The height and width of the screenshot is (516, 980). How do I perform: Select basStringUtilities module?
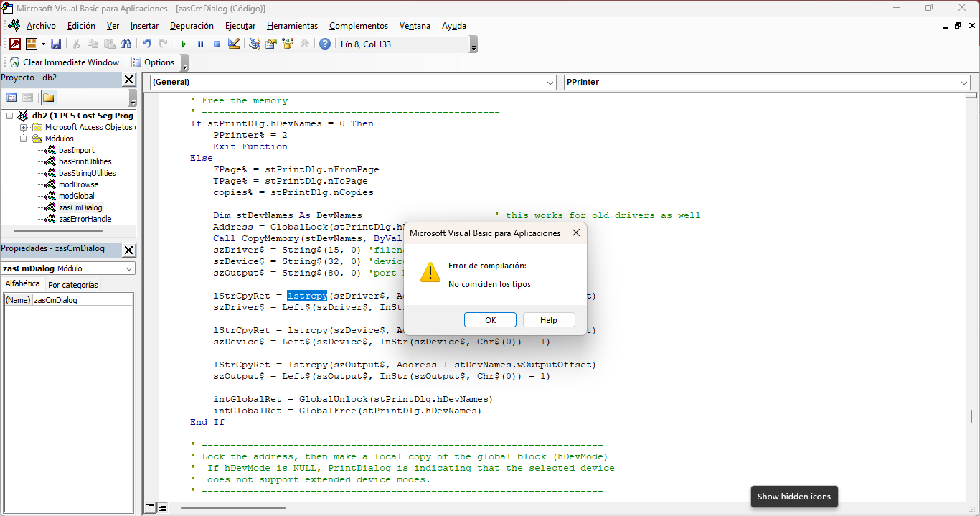(x=87, y=173)
